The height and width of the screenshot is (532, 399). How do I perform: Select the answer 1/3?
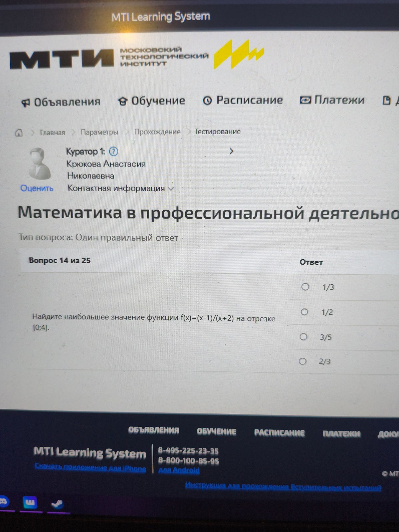point(305,287)
